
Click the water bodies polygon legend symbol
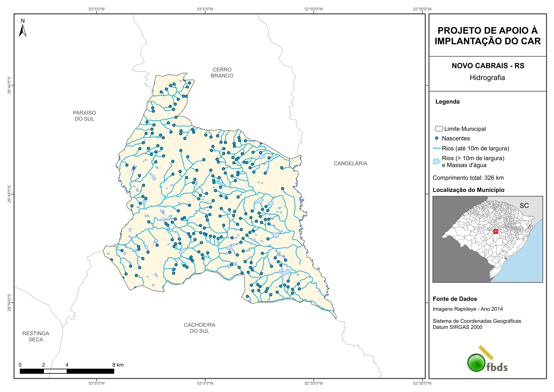point(437,161)
